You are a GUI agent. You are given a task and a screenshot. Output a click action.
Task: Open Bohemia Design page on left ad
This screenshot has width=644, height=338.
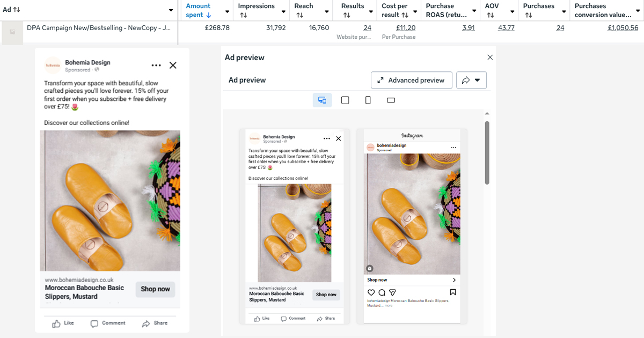pos(87,62)
